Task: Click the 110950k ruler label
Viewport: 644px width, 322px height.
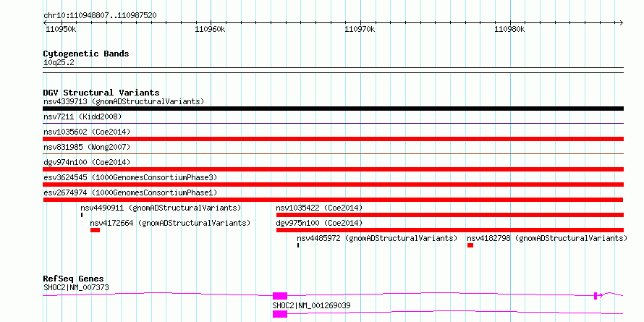Action: click(61, 29)
